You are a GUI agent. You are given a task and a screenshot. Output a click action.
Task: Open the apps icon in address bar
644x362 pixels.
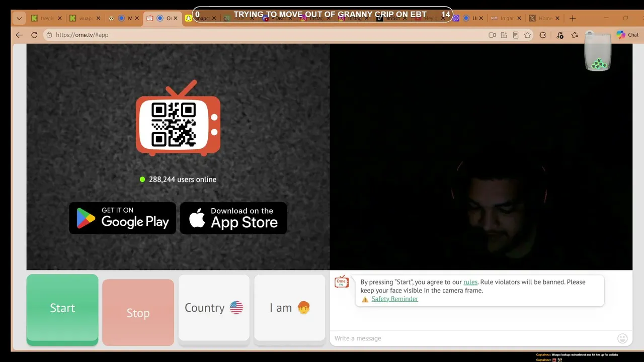(x=504, y=35)
